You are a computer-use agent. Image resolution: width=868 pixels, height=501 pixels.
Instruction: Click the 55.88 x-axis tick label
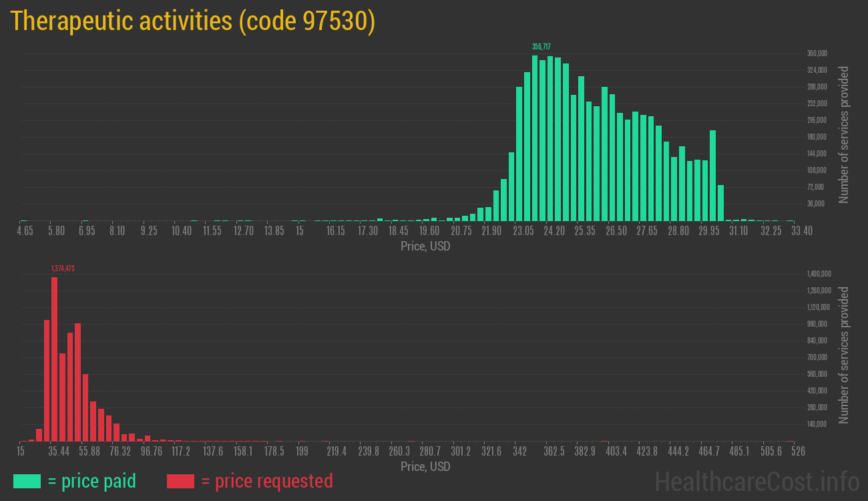pos(89,452)
